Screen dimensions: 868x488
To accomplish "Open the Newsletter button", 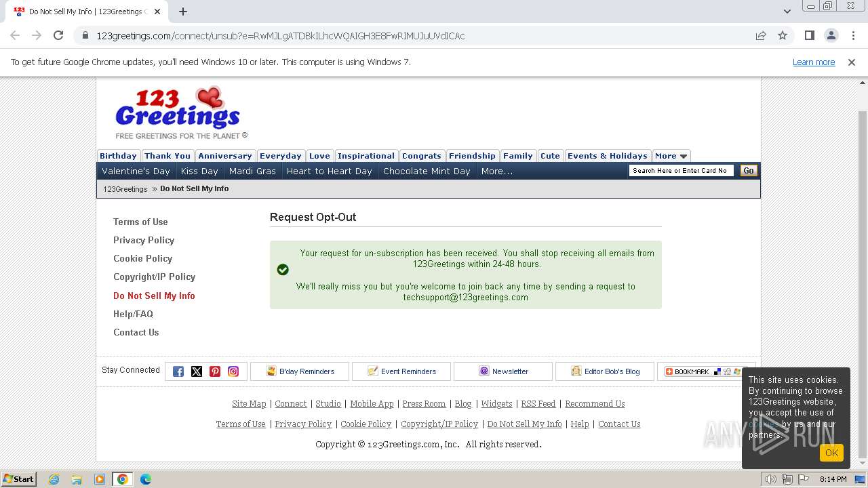I will [x=503, y=371].
